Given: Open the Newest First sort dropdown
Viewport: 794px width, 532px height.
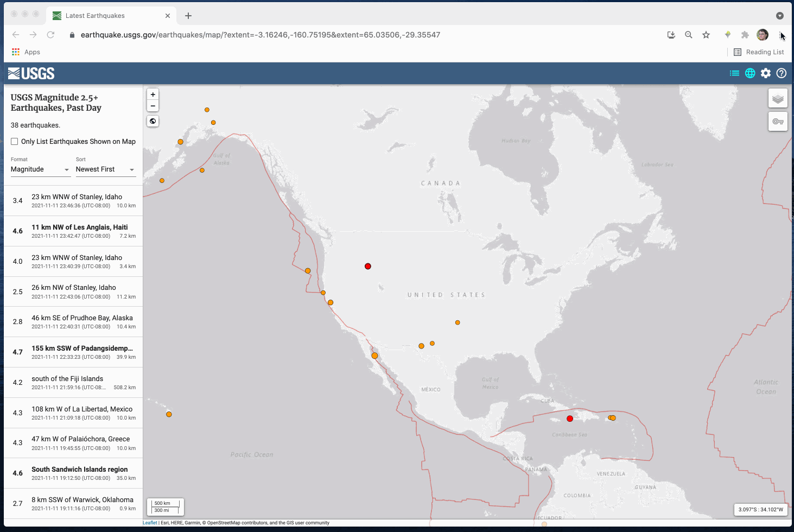Looking at the screenshot, I should (105, 169).
